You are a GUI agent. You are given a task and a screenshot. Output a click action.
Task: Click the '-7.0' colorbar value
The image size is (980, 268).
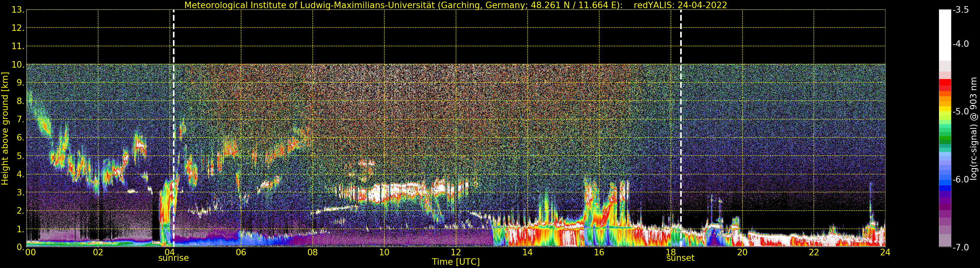[960, 247]
